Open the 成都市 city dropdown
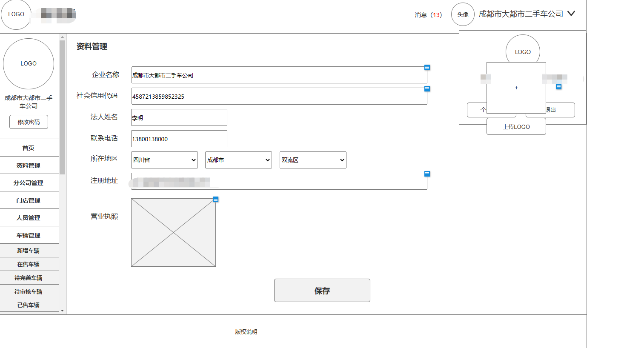644x348 pixels. tap(238, 160)
